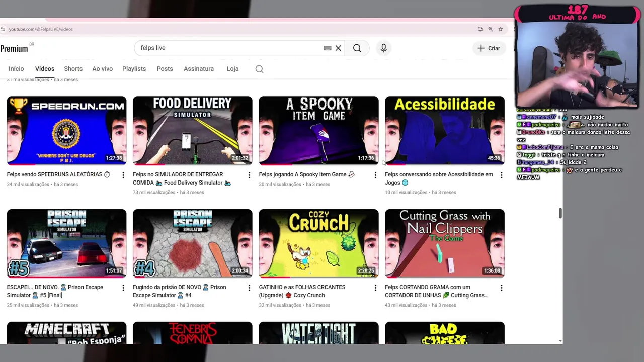Image resolution: width=644 pixels, height=362 pixels.
Task: Click the title Felps jogando A Spooky Item Game
Action: coord(306,174)
